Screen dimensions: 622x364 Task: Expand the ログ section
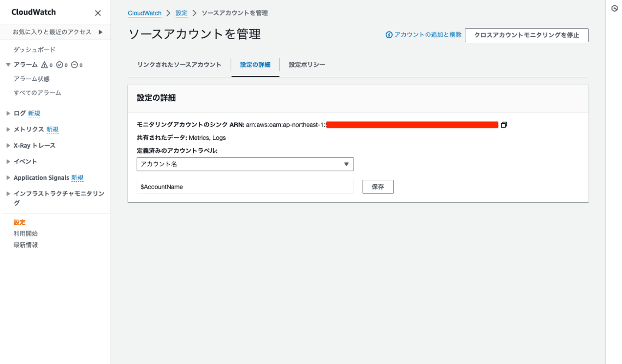coord(8,113)
